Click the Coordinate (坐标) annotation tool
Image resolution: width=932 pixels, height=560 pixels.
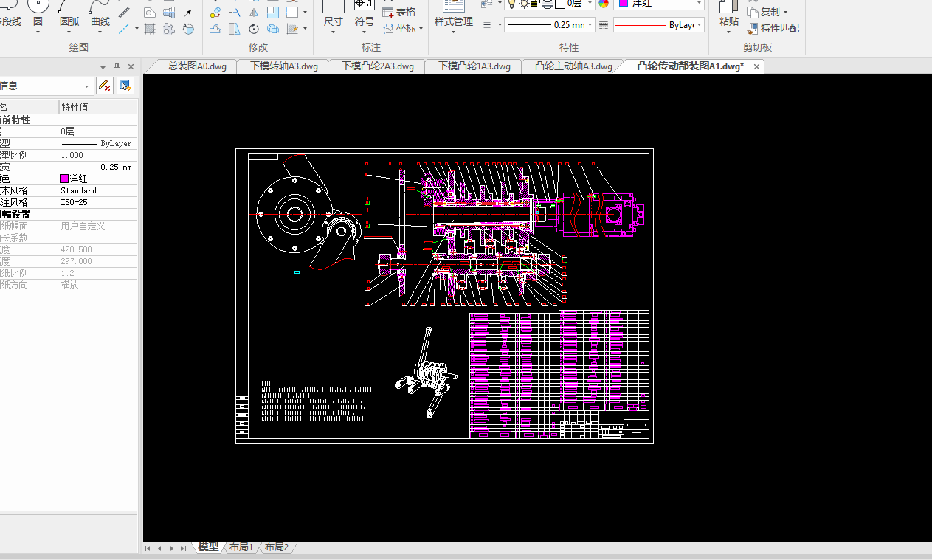click(399, 29)
